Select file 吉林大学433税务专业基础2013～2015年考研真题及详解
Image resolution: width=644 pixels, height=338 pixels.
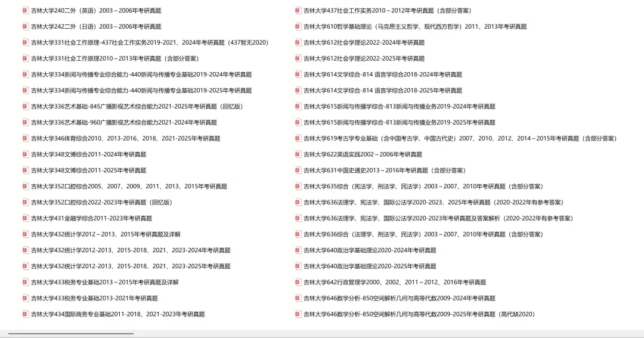pyautogui.click(x=101, y=283)
